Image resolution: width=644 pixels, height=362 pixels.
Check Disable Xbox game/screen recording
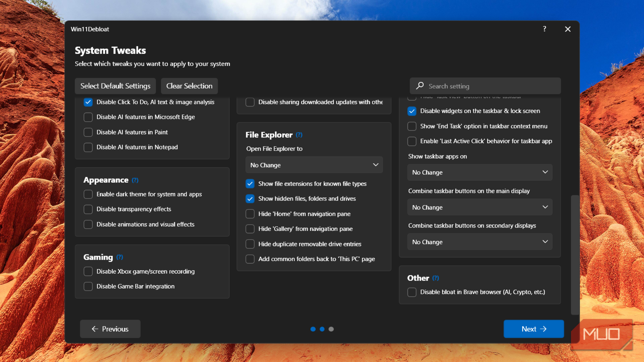pyautogui.click(x=88, y=271)
